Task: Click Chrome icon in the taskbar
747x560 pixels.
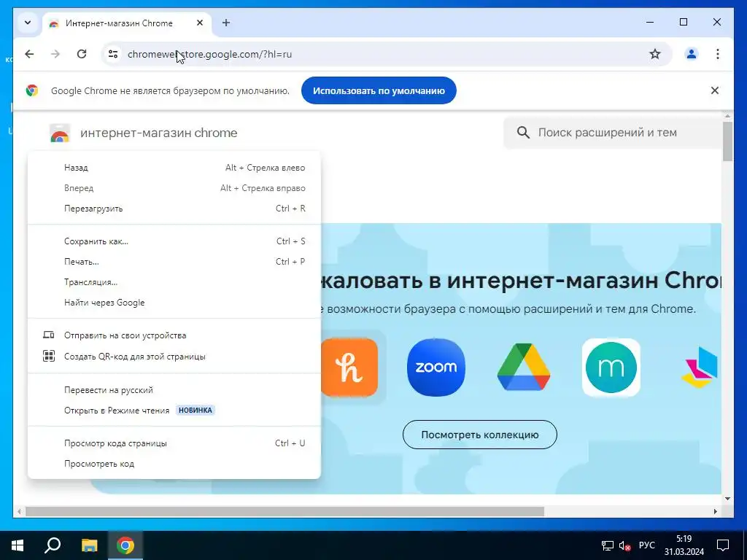Action: point(125,545)
